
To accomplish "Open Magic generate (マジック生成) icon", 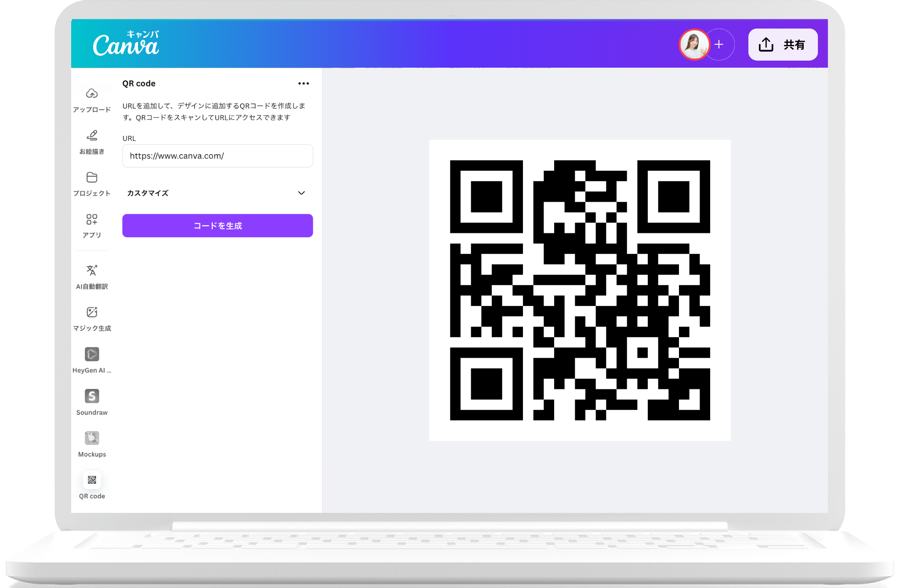I will pyautogui.click(x=92, y=312).
